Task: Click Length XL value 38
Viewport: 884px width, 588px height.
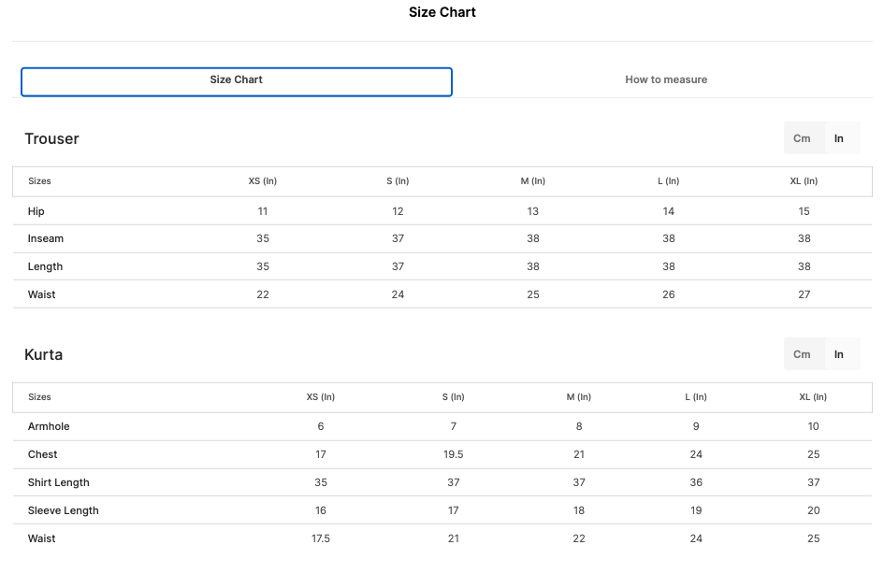Action: point(804,266)
